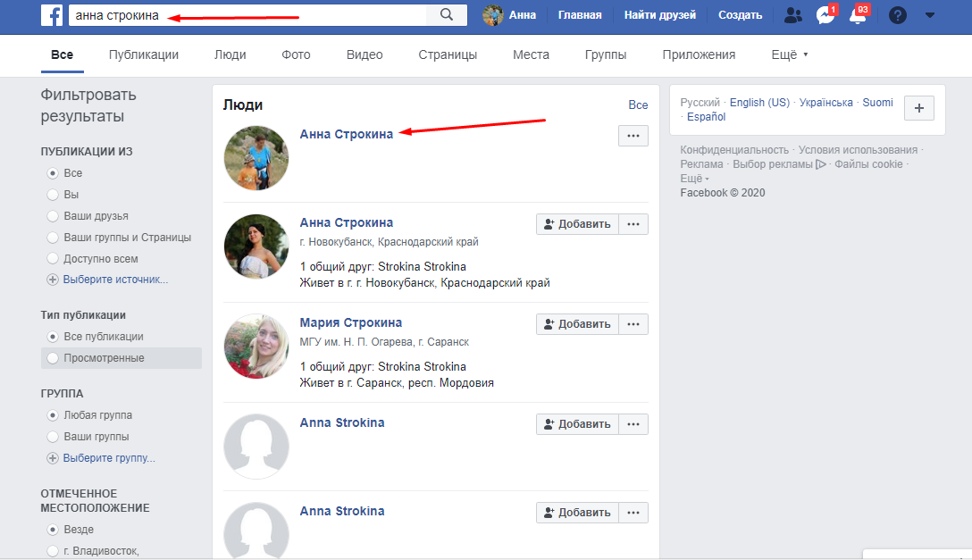Click first Анна Строкина profile photo
The image size is (972, 560).
click(x=256, y=158)
